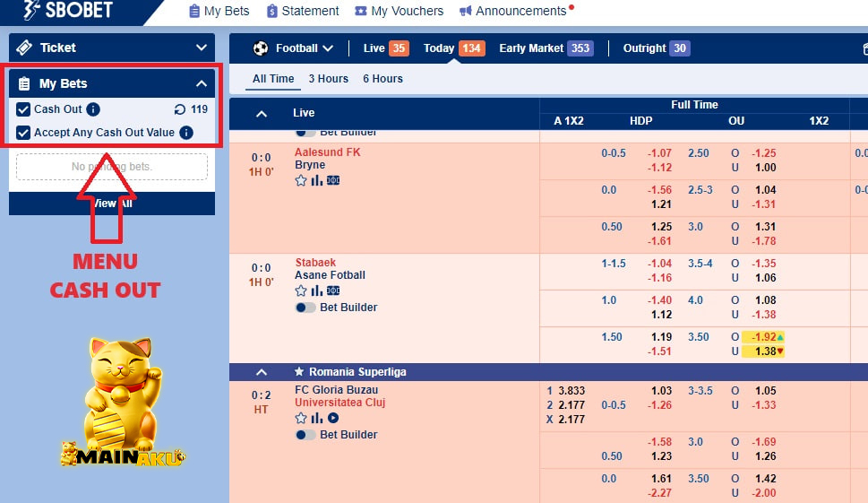This screenshot has height=503, width=868.
Task: Pick draw odds 2.177 for Gloria Buzau match
Action: [x=572, y=420]
